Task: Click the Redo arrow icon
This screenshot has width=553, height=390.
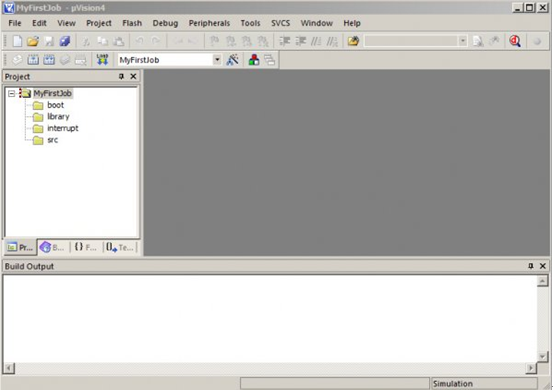Action: [x=156, y=41]
